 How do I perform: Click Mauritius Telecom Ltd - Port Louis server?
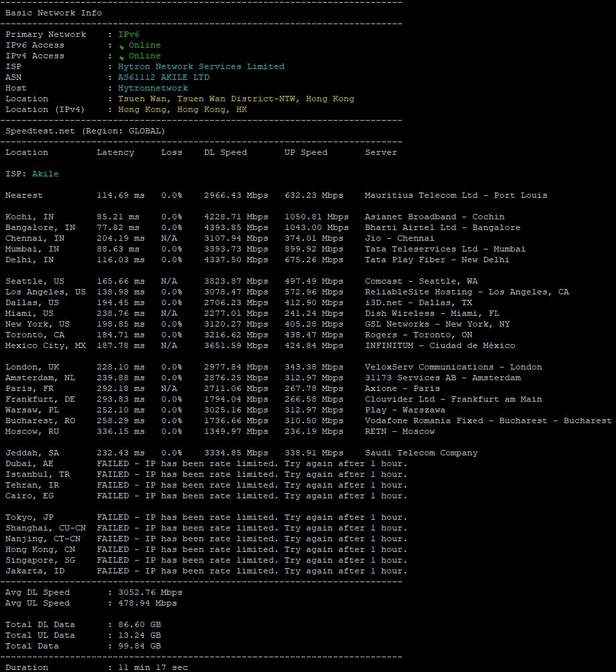(456, 195)
